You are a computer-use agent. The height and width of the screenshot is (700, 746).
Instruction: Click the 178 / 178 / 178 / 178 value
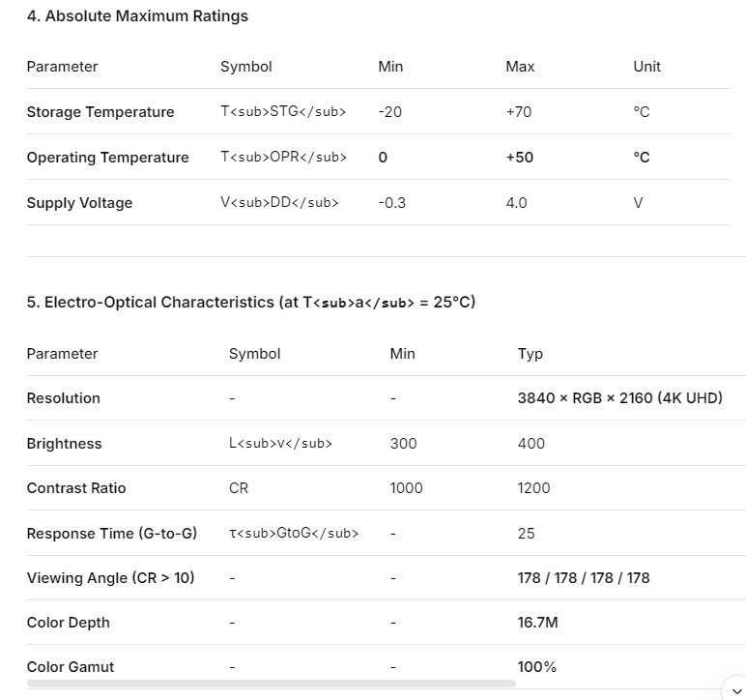click(x=583, y=578)
